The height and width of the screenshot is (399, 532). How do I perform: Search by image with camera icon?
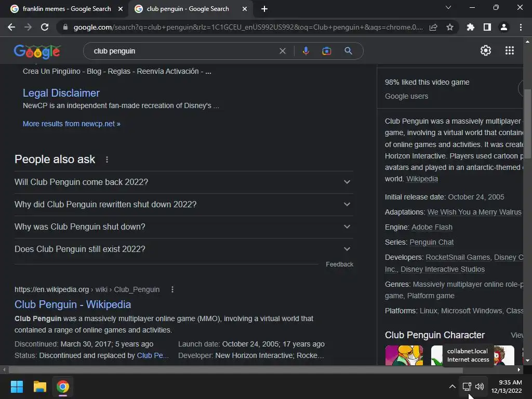click(x=326, y=51)
